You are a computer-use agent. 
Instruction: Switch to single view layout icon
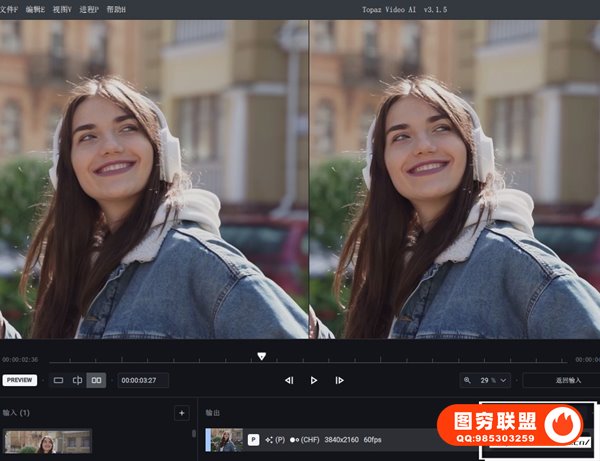(58, 380)
